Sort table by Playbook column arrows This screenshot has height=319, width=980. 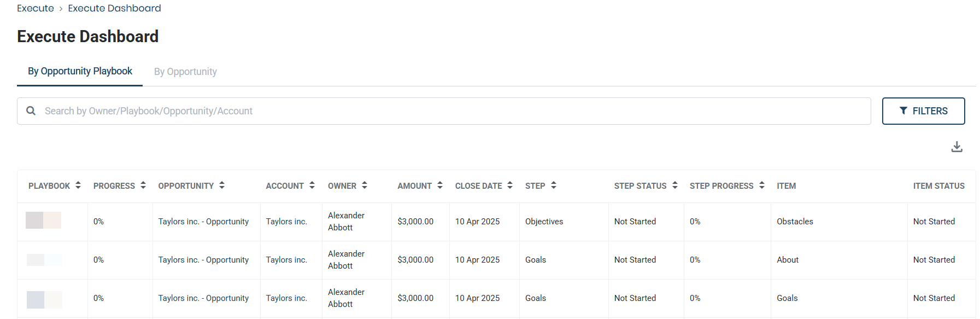coord(78,185)
